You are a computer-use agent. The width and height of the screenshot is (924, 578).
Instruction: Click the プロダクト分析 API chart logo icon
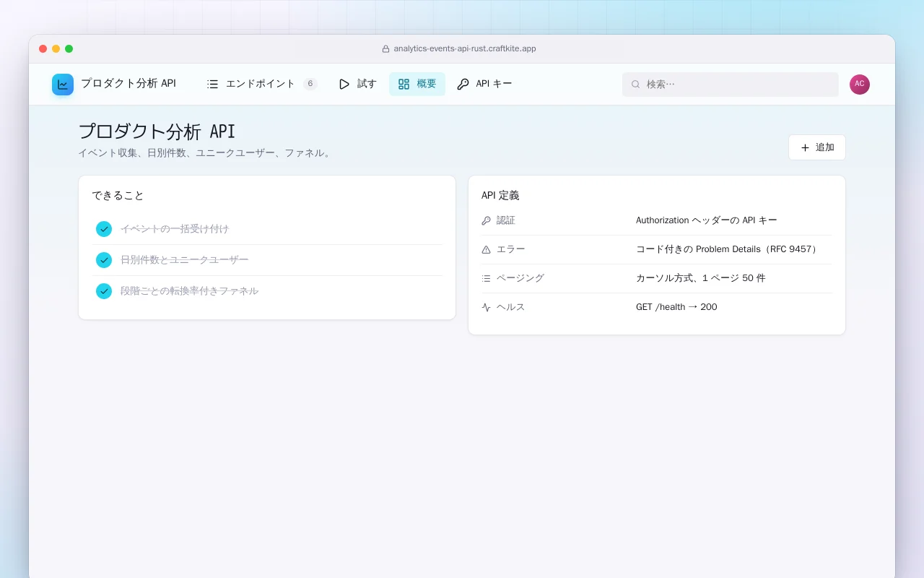[63, 85]
